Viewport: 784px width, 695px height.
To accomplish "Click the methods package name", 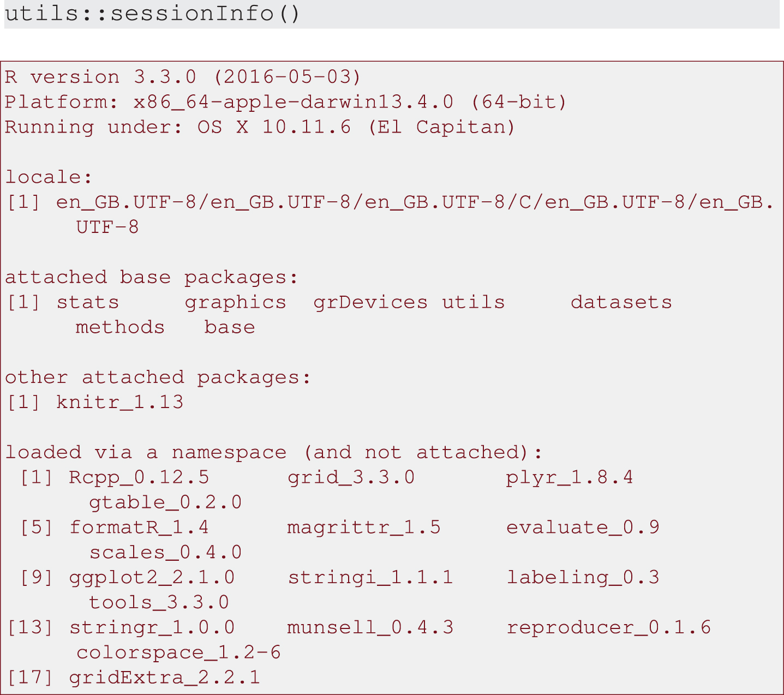I will [x=120, y=327].
